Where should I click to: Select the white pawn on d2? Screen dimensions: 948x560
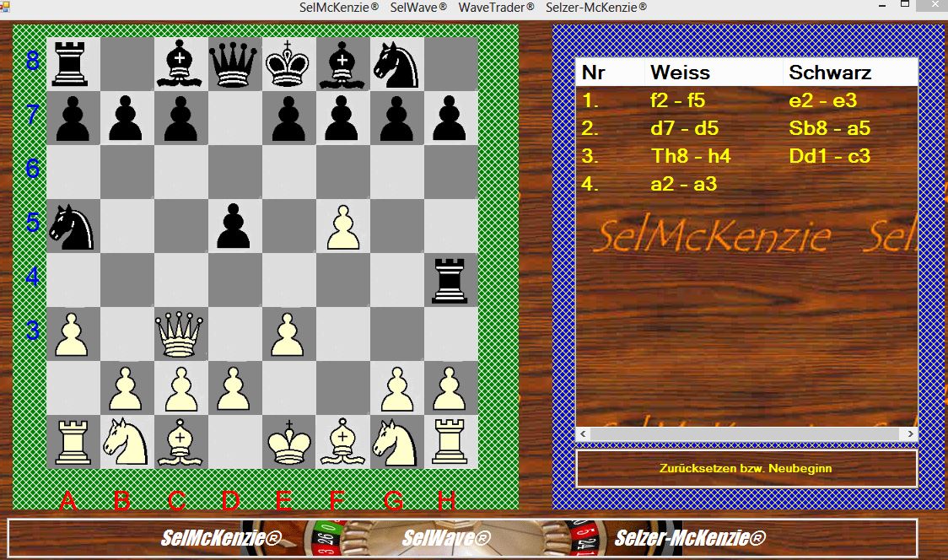pyautogui.click(x=234, y=388)
